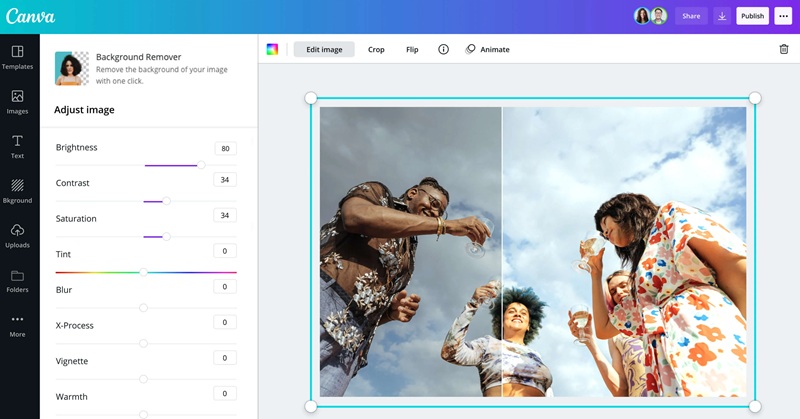Image resolution: width=800 pixels, height=419 pixels.
Task: Click the Vignette slider handle
Action: point(143,379)
